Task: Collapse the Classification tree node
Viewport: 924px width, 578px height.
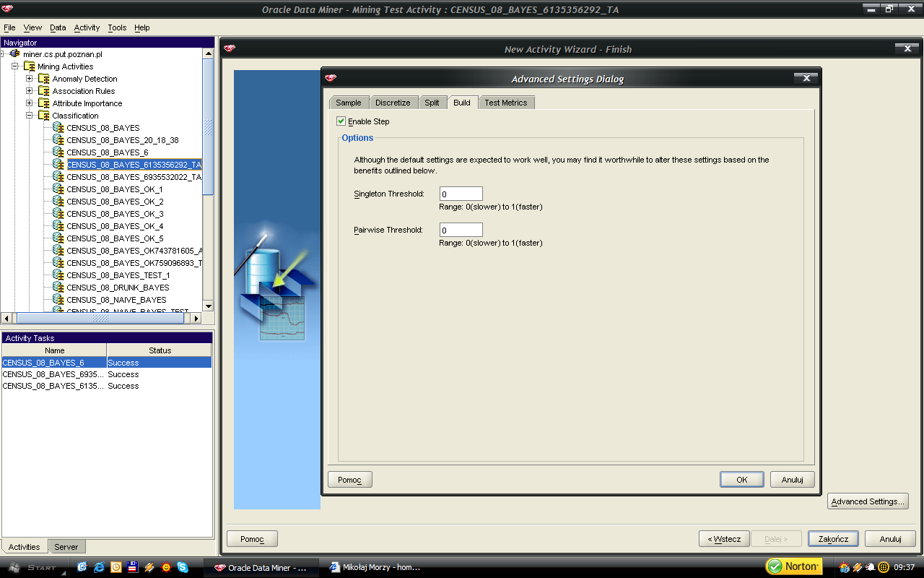Action: point(30,116)
